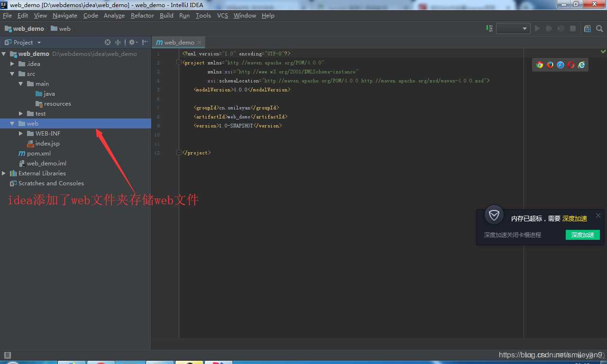The image size is (607, 364).
Task: Open the VCS menu
Action: coord(222,16)
